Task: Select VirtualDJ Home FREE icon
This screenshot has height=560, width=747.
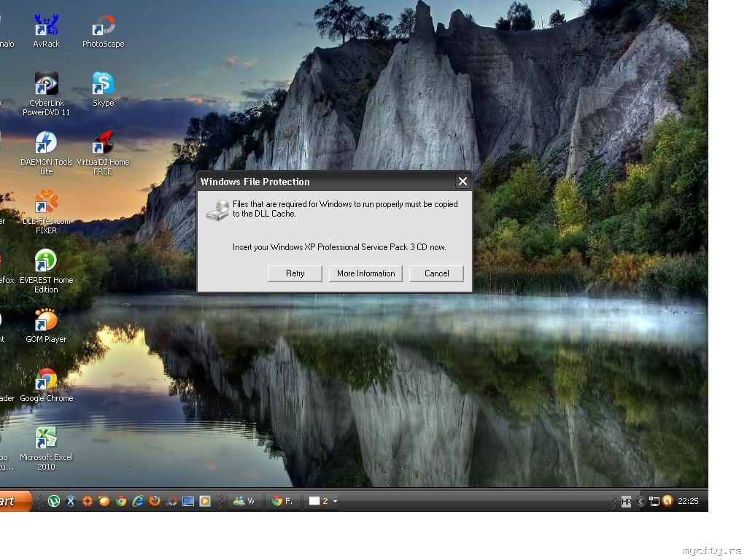Action: (103, 153)
